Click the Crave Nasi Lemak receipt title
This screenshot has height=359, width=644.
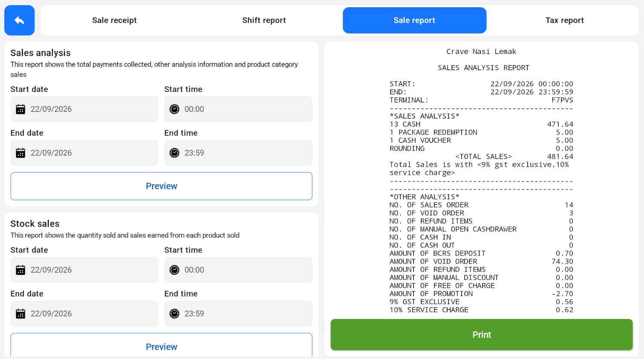pos(481,51)
